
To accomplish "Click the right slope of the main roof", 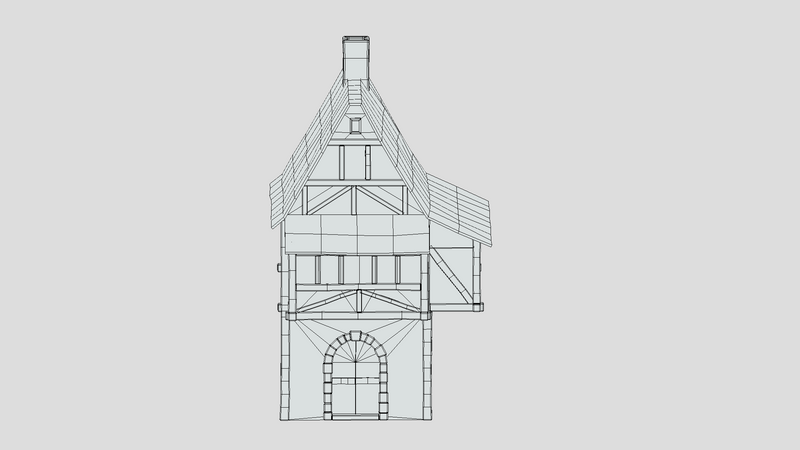I will [x=398, y=148].
